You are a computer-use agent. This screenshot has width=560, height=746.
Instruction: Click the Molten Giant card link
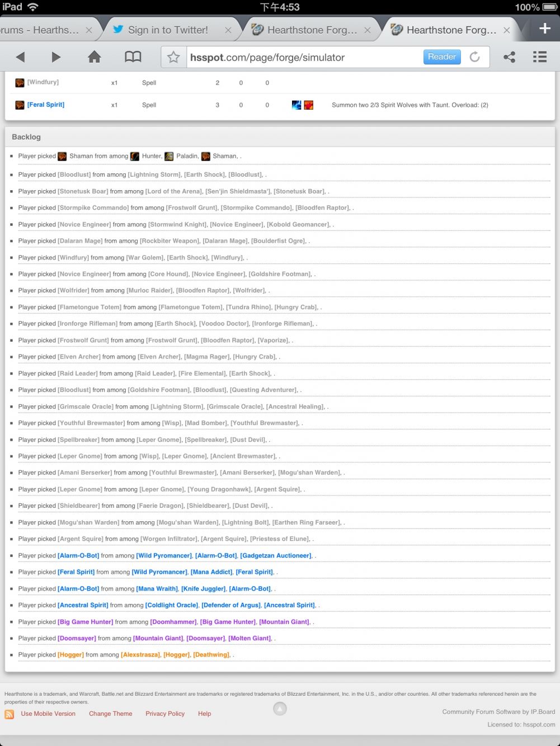[250, 638]
